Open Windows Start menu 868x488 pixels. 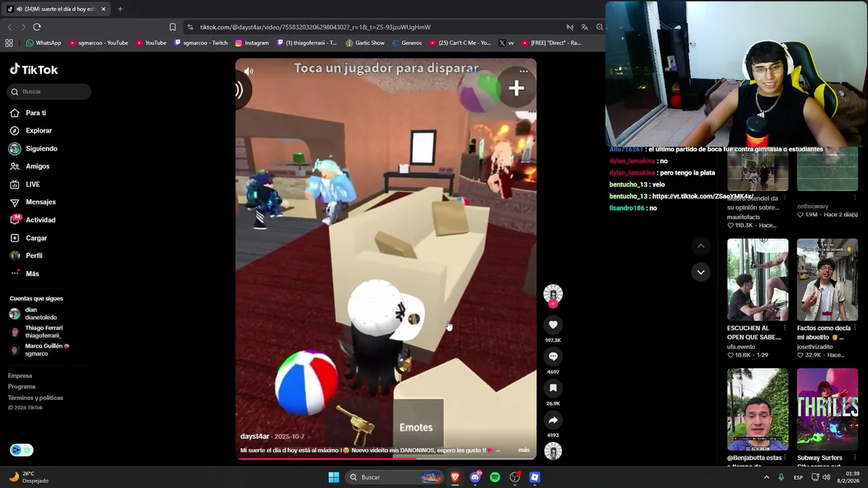[x=334, y=477]
